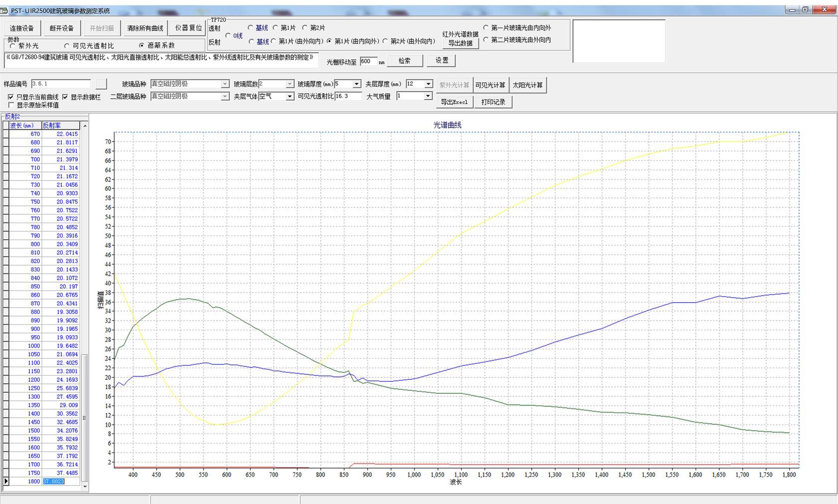Open the 大气质量 air mass dropdown

tap(428, 96)
